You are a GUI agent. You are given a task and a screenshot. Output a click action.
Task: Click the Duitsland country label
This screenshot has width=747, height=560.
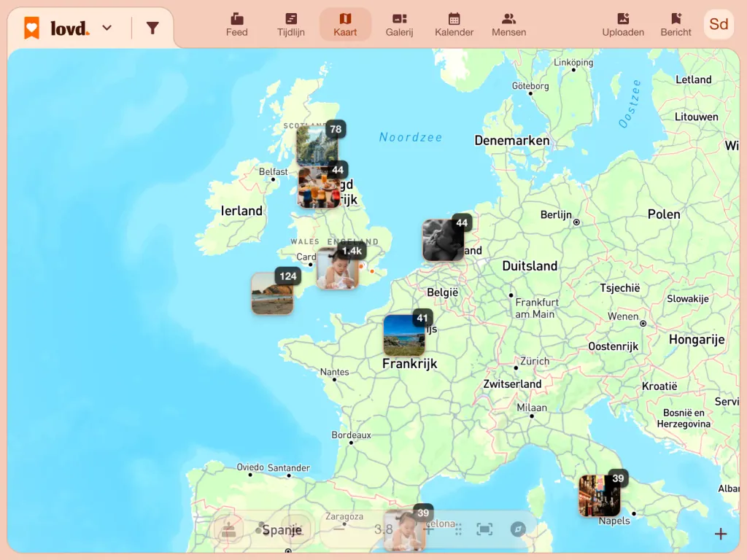530,265
